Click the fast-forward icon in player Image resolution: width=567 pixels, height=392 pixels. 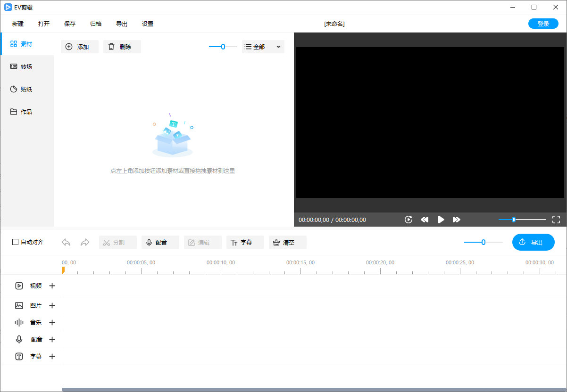click(x=456, y=220)
